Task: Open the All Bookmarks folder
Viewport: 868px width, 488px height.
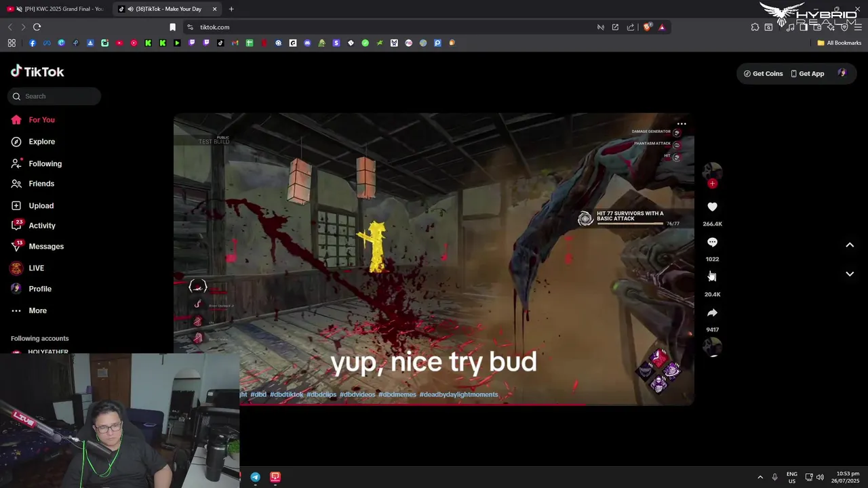Action: [x=839, y=43]
